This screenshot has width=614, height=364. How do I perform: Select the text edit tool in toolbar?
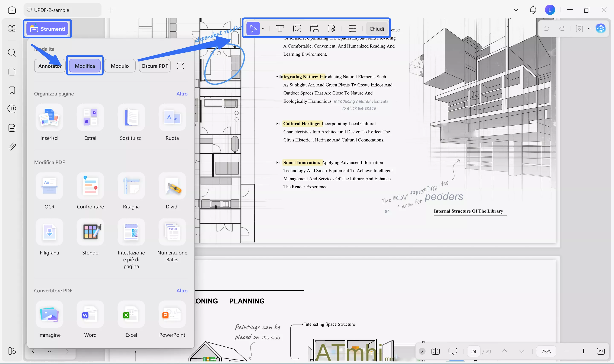click(x=280, y=29)
